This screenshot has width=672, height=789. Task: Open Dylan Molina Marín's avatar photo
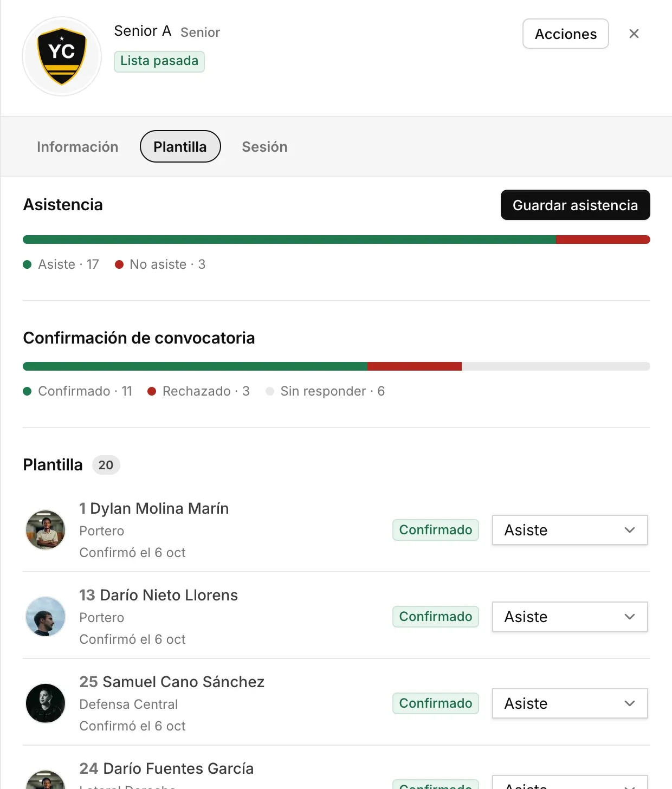tap(46, 530)
